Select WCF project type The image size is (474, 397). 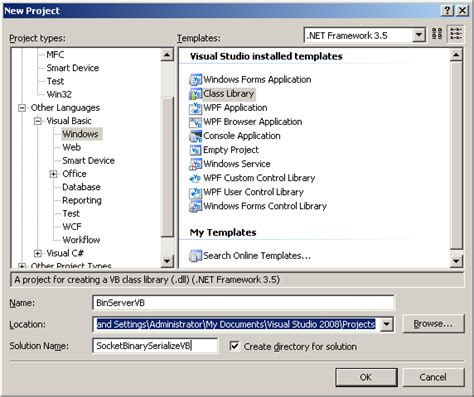coord(72,227)
